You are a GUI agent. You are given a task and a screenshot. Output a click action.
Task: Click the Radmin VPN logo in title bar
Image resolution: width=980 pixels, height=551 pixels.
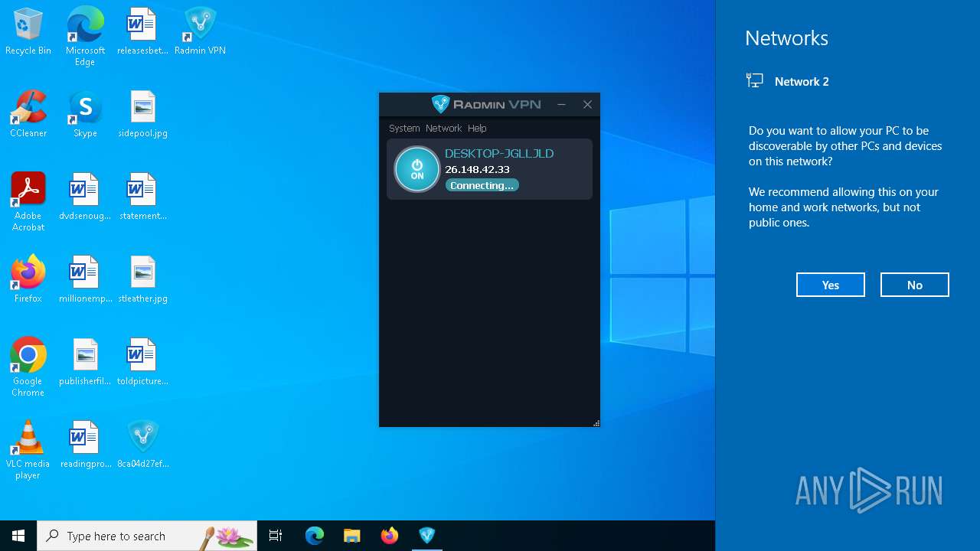pos(487,104)
